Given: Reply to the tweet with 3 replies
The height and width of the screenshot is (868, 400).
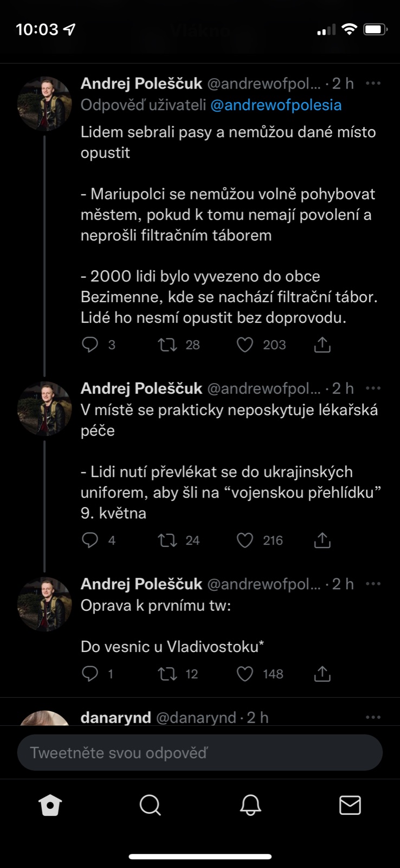Looking at the screenshot, I should pos(90,344).
